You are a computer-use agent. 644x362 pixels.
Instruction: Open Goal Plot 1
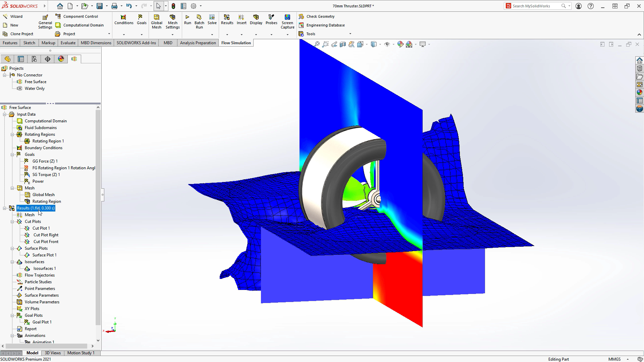click(42, 322)
